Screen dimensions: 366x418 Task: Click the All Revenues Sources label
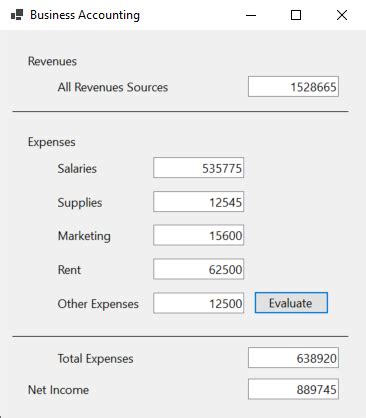[113, 87]
